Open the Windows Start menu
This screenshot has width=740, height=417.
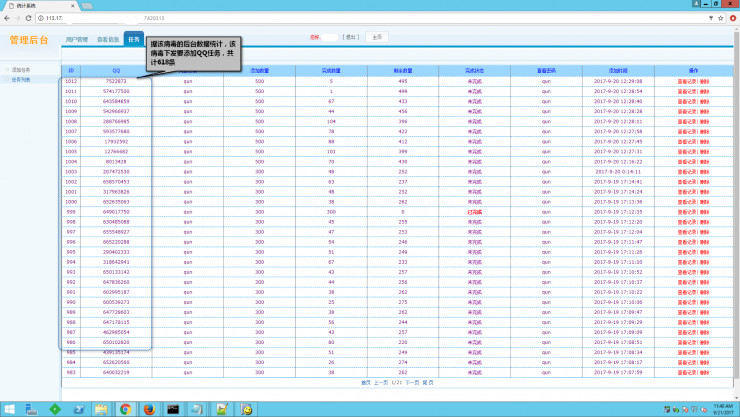(8, 409)
